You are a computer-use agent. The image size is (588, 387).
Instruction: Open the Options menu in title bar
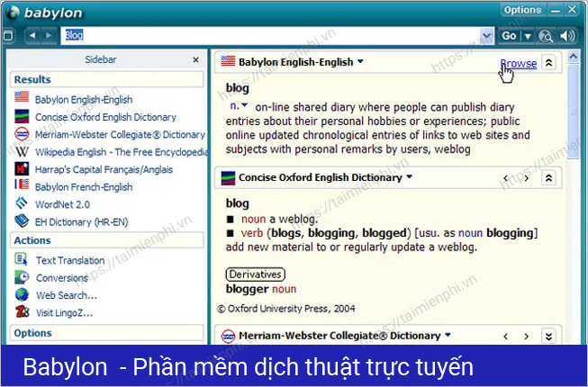pyautogui.click(x=522, y=10)
